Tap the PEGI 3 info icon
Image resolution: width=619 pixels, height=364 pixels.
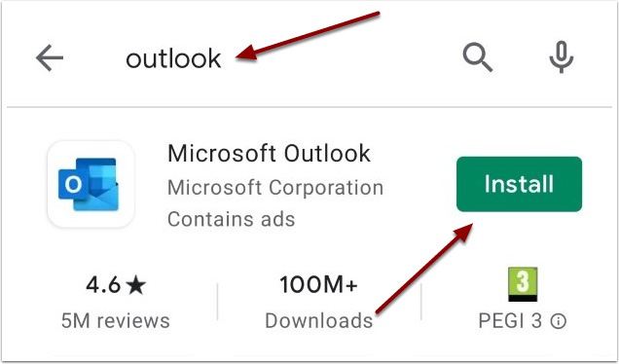[x=559, y=321]
